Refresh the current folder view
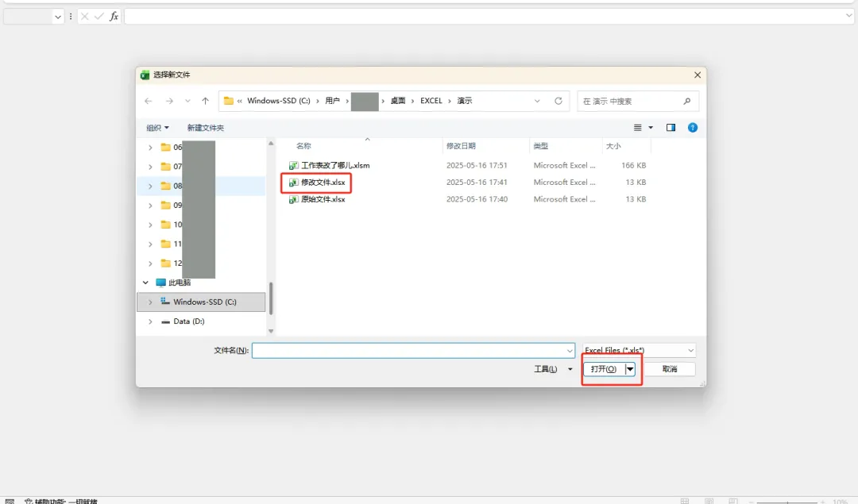This screenshot has width=858, height=504. 558,101
